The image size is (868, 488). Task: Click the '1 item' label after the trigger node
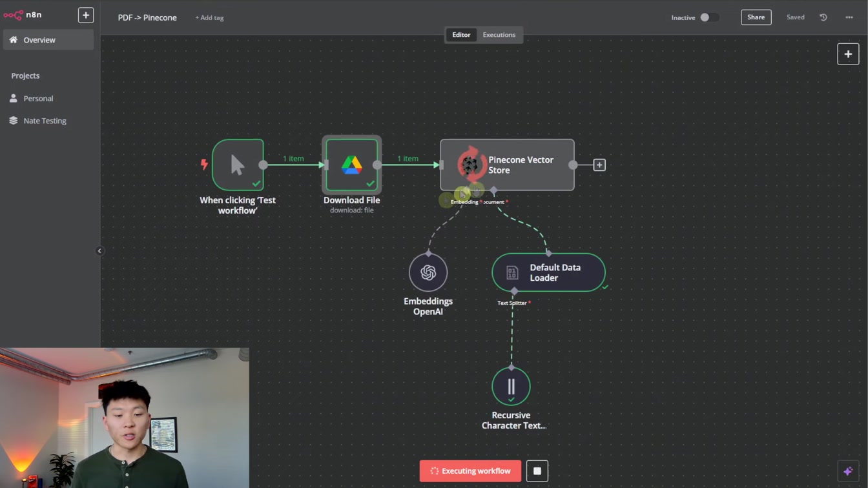coord(293,159)
